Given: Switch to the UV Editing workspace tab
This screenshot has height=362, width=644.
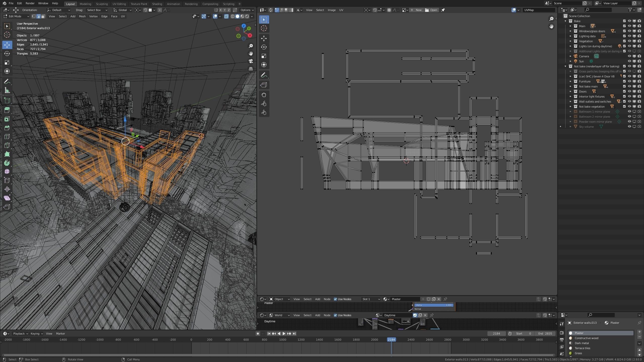Looking at the screenshot, I should click(x=119, y=4).
